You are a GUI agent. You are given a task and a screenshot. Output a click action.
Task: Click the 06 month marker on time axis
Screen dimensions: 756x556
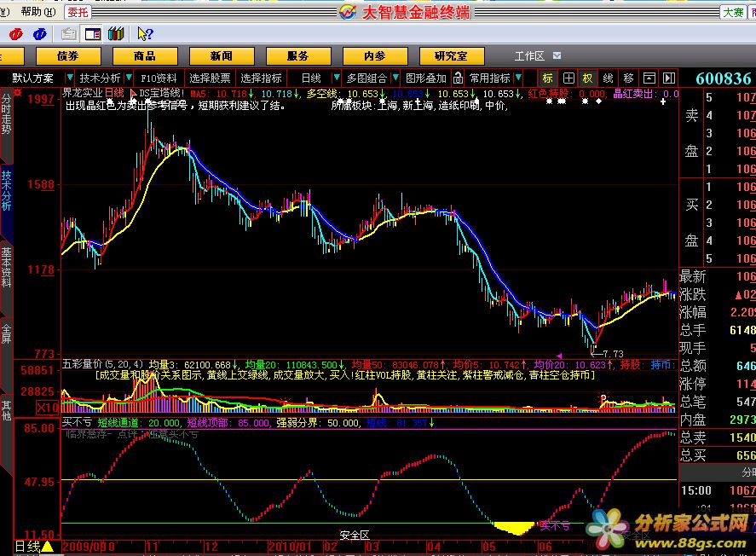(x=545, y=547)
